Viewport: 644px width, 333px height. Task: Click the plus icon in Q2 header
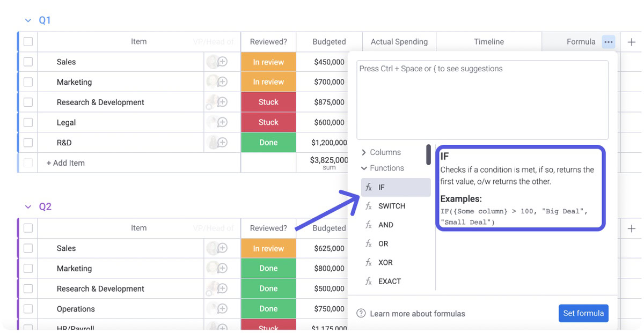(632, 228)
